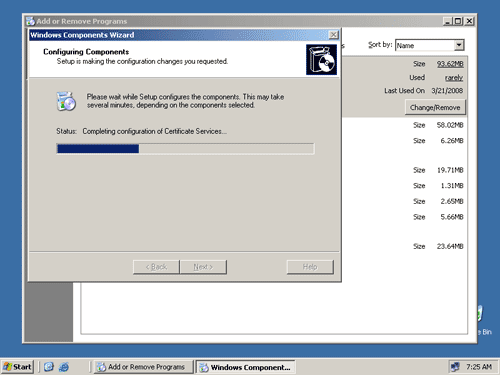Click the Add or Remove Programs taskbar button icon
Viewport: 500px width, 375px height.
click(x=101, y=367)
